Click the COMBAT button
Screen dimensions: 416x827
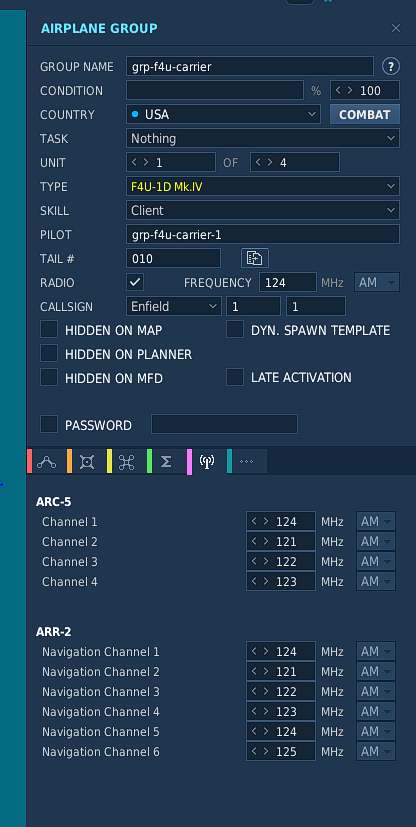365,114
